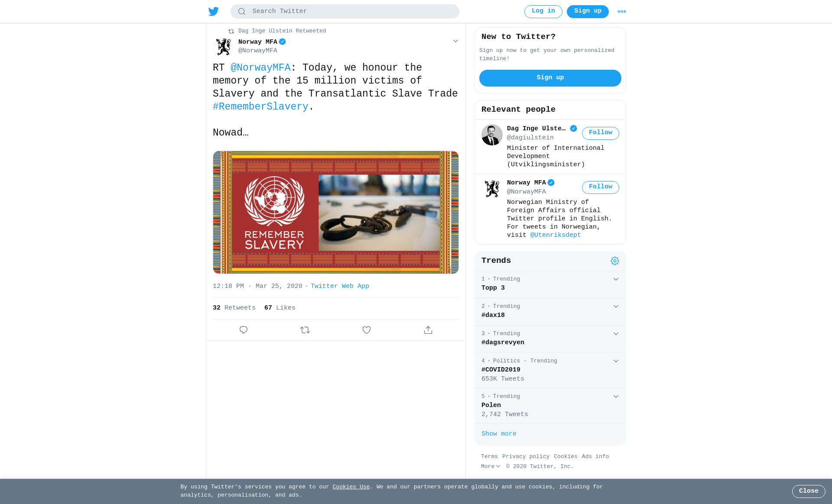
Task: Open the three-dot more menu in header
Action: tap(622, 12)
